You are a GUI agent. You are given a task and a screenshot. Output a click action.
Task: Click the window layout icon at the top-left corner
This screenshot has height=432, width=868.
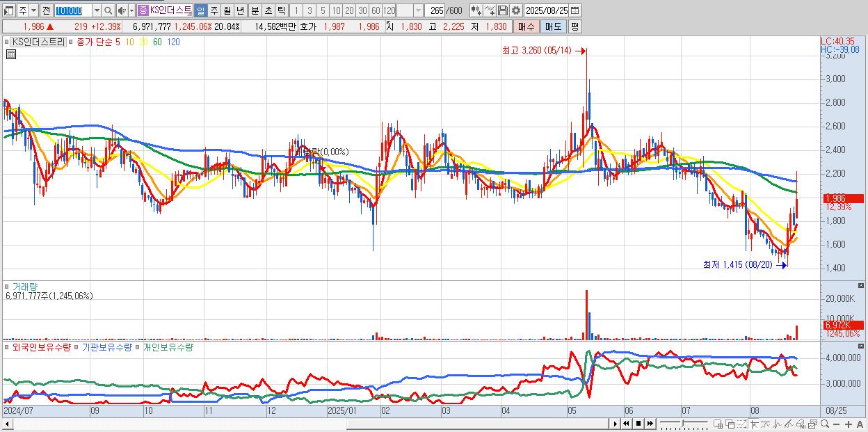click(8, 10)
